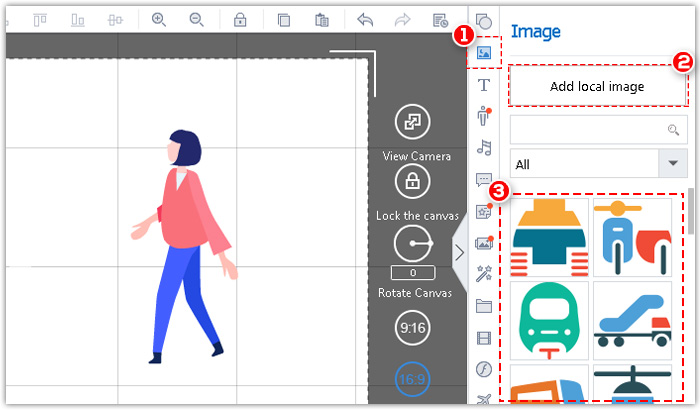Open the airplane icon in sidebar
The width and height of the screenshot is (700, 410).
point(484,399)
